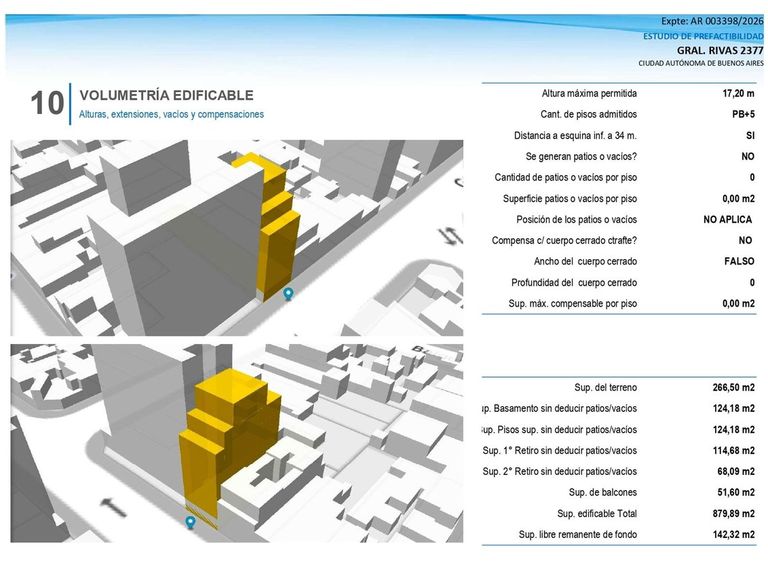This screenshot has width=768, height=576.
Task: Click 'Distancia a esquina inf. a 34 m.' label
Action: (576, 136)
